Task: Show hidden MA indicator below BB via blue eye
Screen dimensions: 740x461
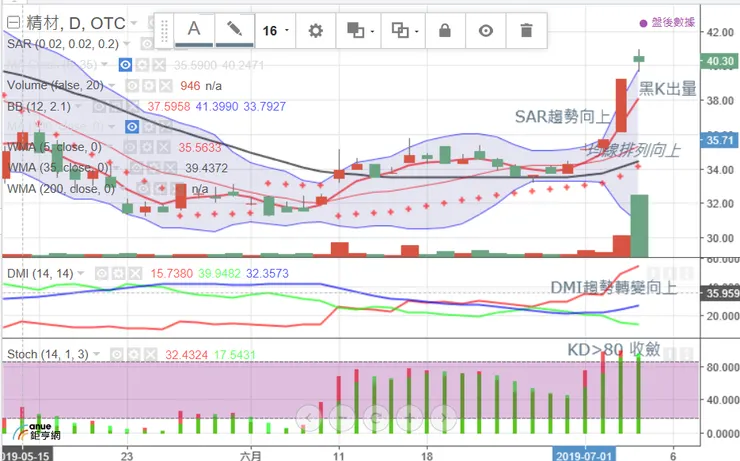Action: 132,126
